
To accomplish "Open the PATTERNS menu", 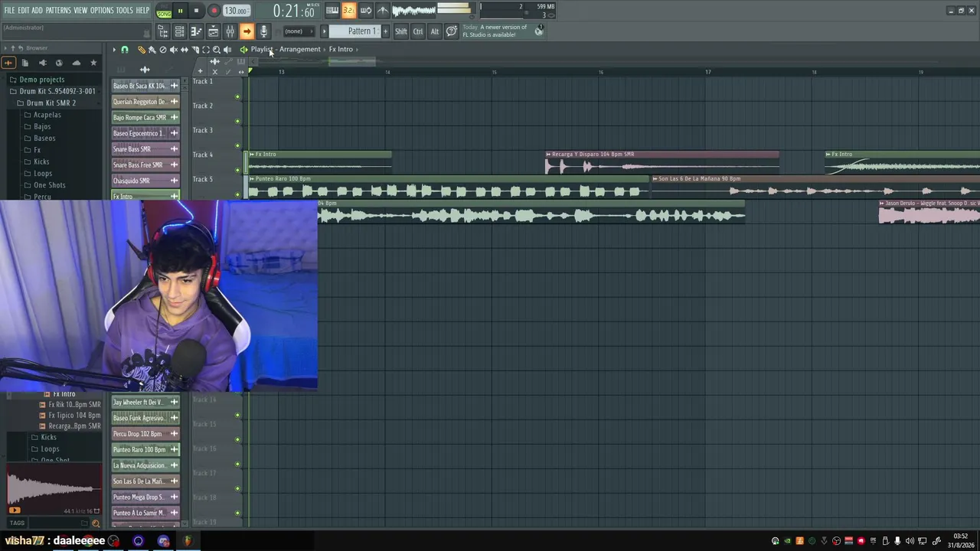I will 58,11.
